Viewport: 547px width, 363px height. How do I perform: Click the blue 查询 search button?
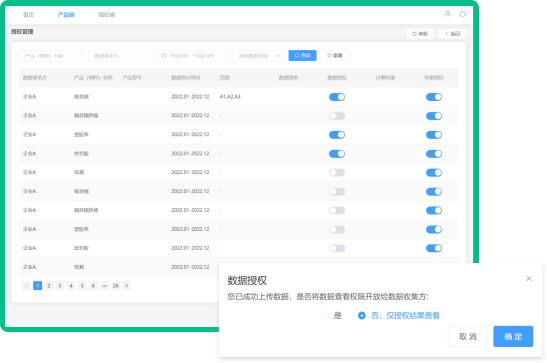click(x=302, y=55)
